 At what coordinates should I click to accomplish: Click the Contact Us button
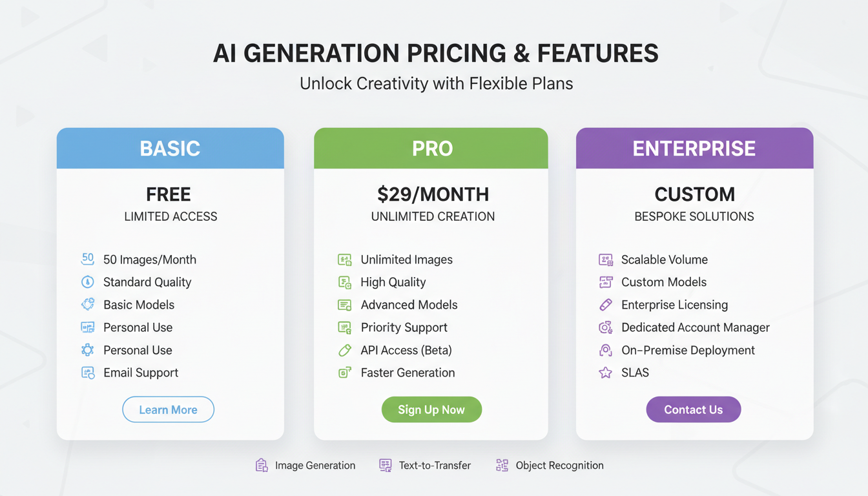[693, 409]
